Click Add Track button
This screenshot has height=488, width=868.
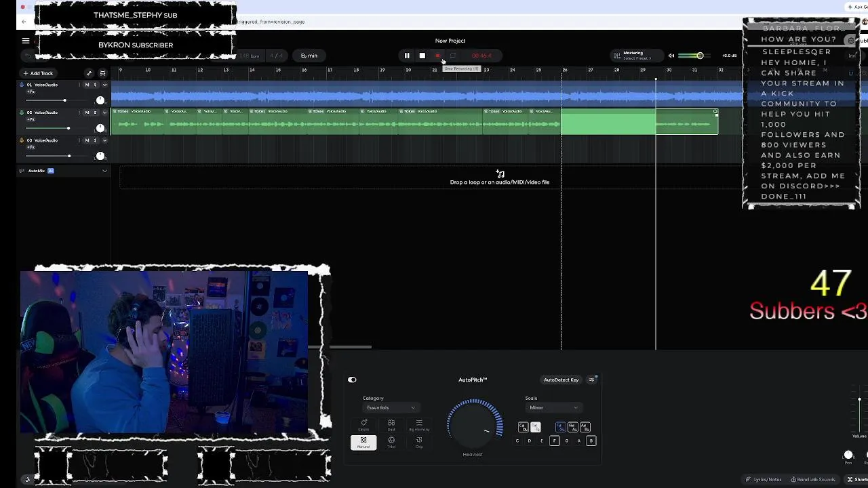[x=38, y=73]
